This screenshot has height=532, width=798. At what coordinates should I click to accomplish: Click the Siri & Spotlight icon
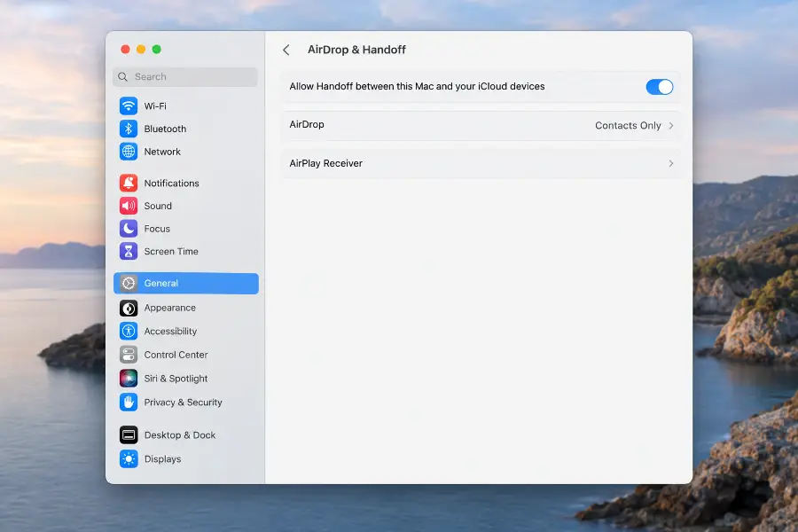[x=129, y=379]
